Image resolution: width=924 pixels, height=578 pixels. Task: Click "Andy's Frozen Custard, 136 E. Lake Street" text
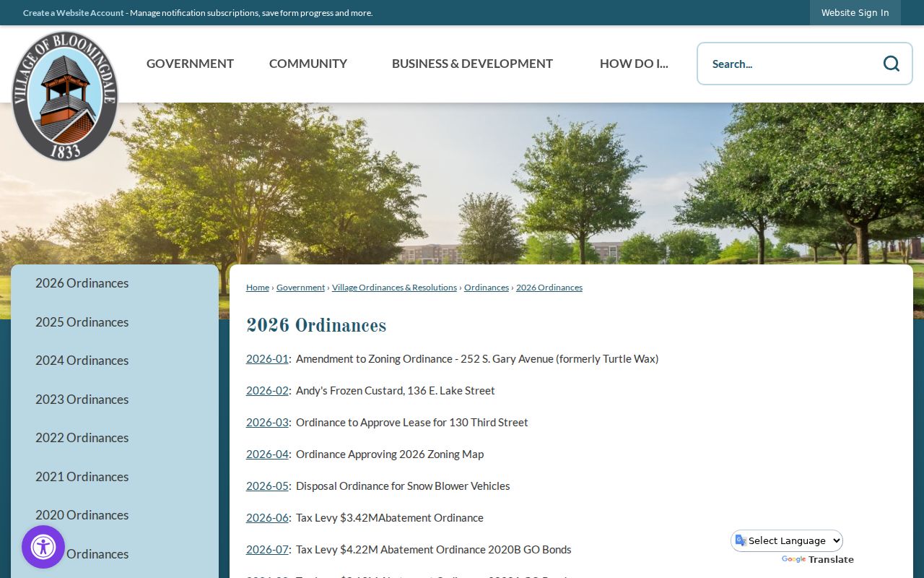click(396, 391)
